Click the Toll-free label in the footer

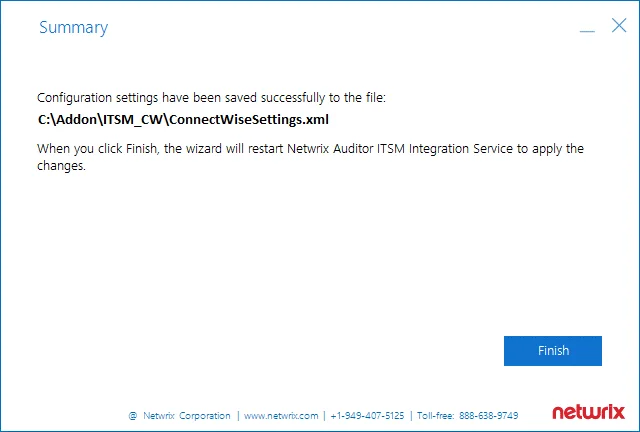[435, 416]
